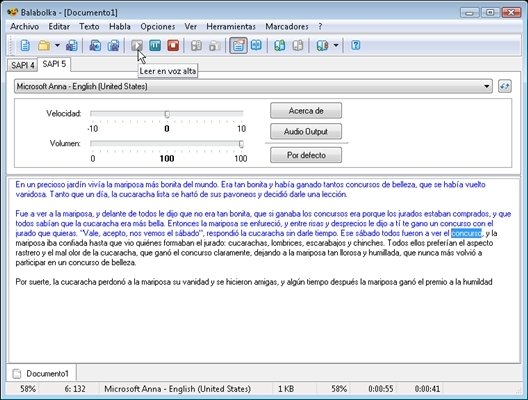Open the Editar menu
The height and width of the screenshot is (400, 528).
[59, 26]
